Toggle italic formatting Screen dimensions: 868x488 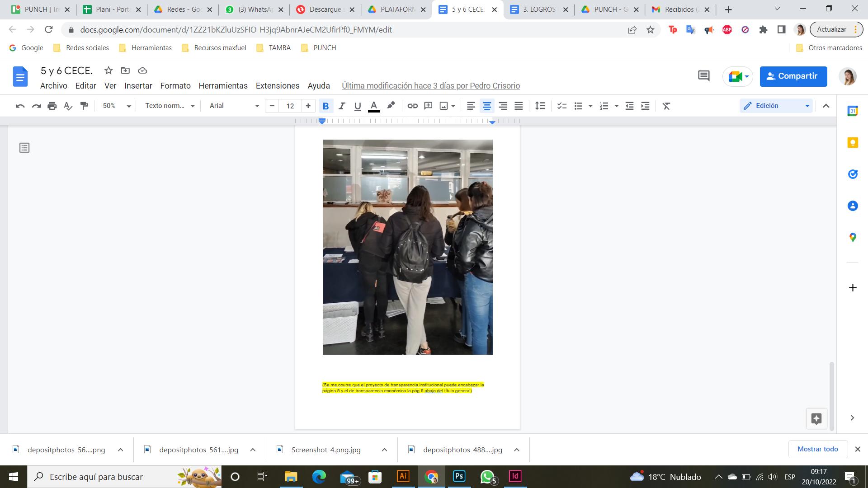coord(342,106)
